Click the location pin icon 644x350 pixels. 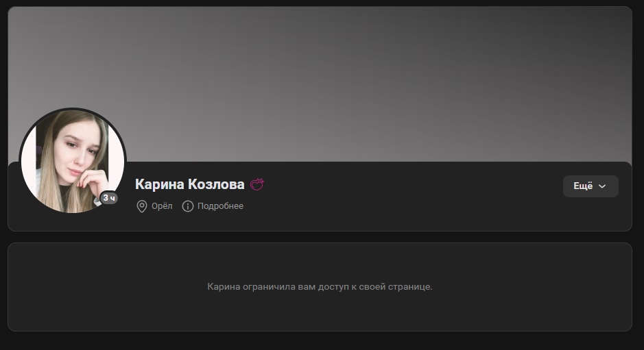pos(142,206)
